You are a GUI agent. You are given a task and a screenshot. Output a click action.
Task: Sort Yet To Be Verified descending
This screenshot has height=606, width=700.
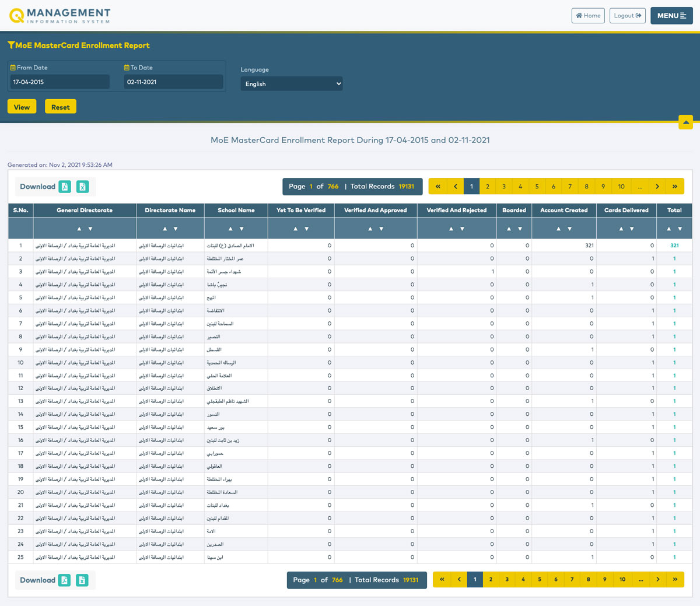click(x=306, y=229)
